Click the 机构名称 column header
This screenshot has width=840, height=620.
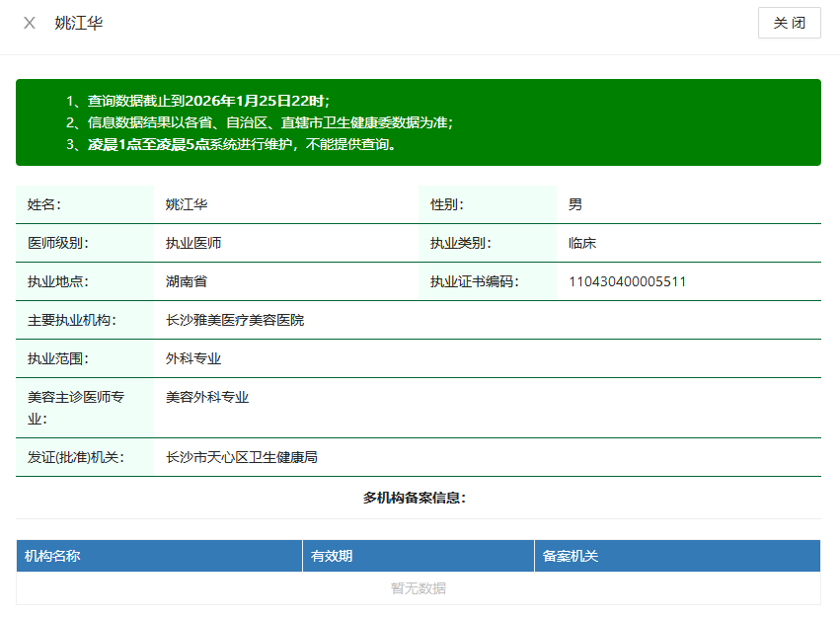pos(52,556)
